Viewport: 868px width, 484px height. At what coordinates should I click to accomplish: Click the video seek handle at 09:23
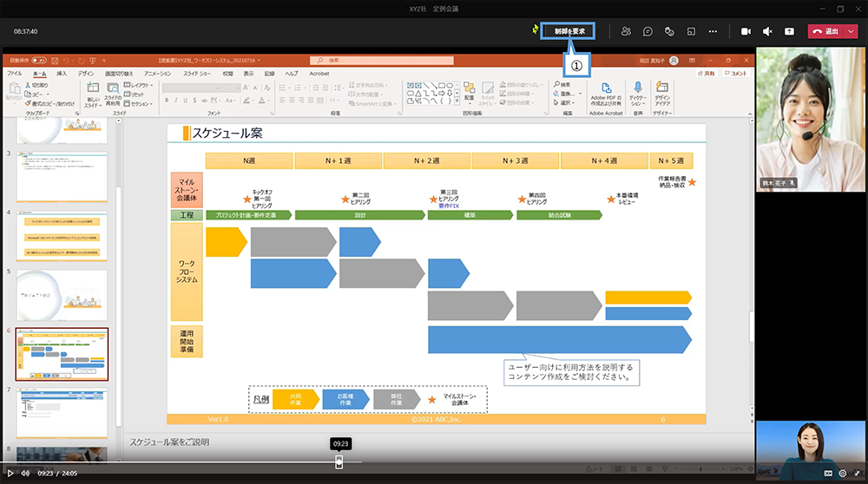coord(339,461)
